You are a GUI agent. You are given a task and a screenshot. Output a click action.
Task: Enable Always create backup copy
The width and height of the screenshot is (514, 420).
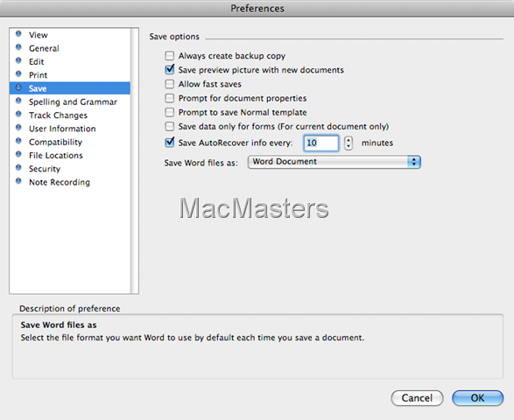pyautogui.click(x=170, y=56)
